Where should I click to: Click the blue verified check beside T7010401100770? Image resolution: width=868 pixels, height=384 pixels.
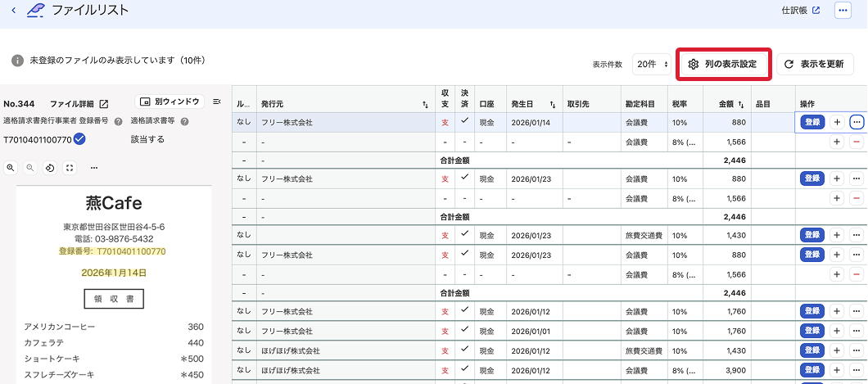click(x=79, y=139)
